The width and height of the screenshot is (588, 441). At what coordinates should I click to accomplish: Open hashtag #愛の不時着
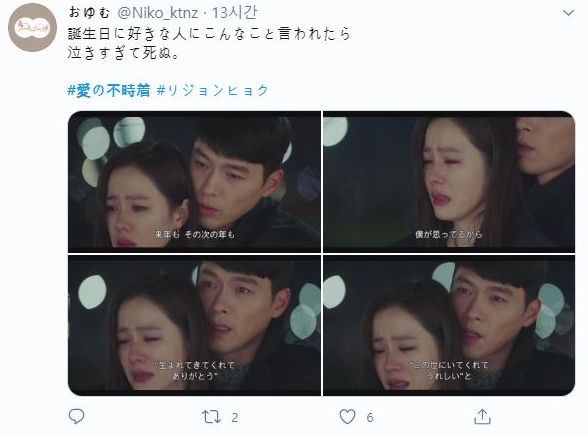coord(109,90)
